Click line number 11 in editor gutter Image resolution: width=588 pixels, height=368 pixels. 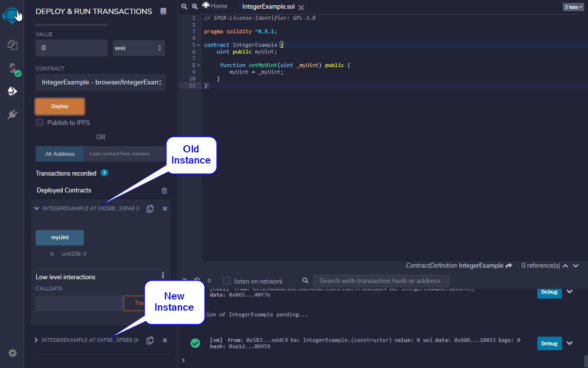click(192, 85)
